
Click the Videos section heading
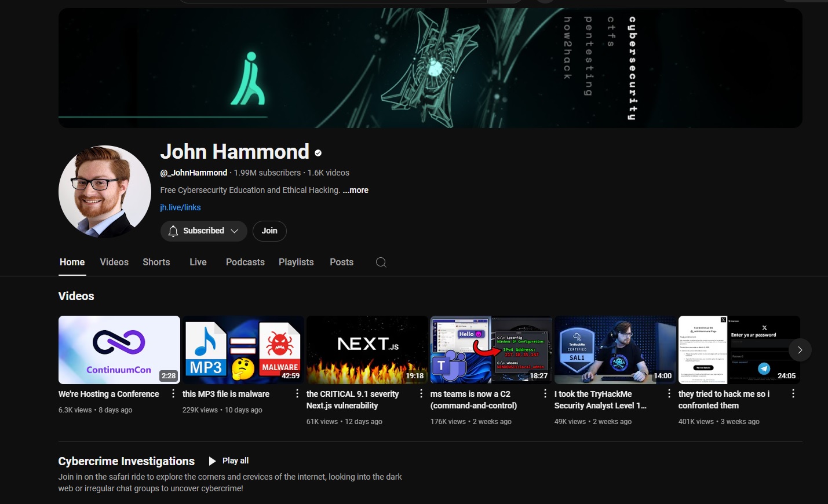(x=76, y=296)
